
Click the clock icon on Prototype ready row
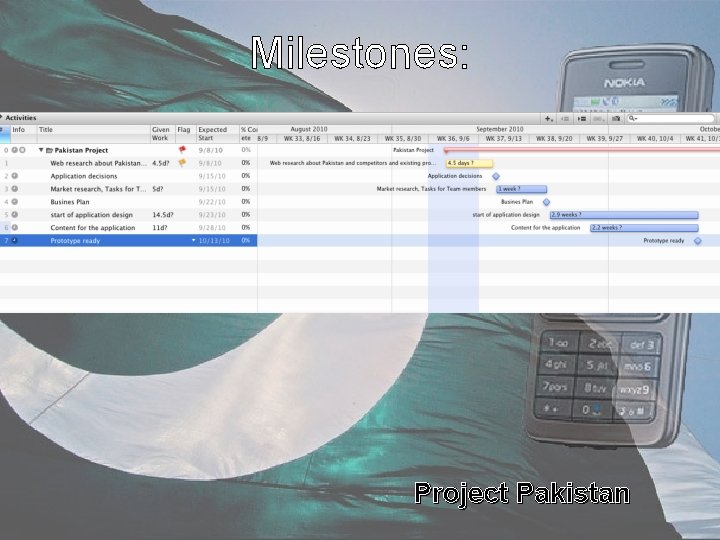tap(15, 240)
